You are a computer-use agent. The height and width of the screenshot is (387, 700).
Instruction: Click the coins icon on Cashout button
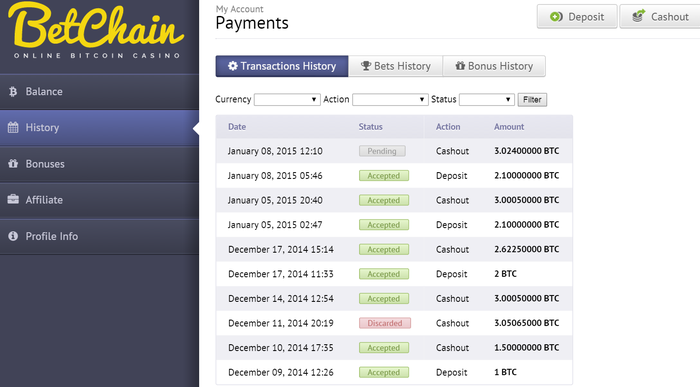639,16
